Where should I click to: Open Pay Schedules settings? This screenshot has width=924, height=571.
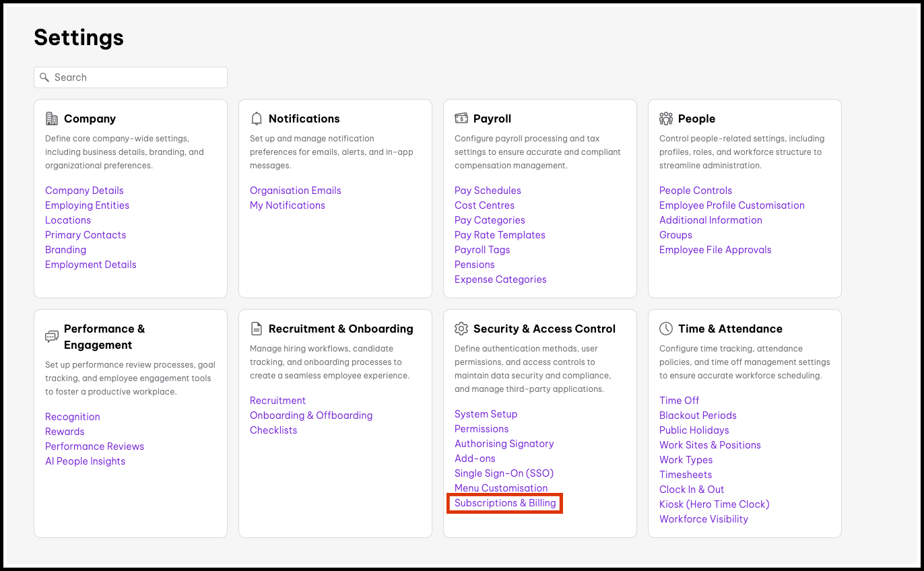(488, 191)
